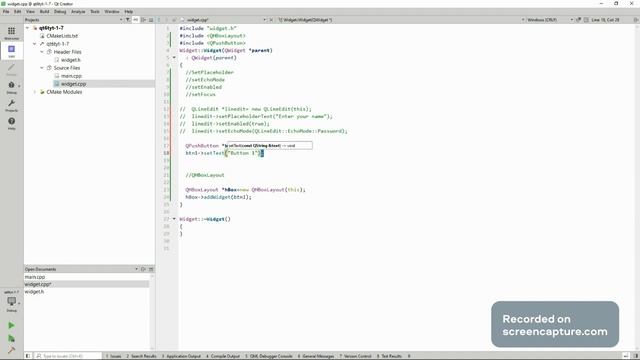Select widget.h under Header Files
640x360 pixels.
click(x=70, y=60)
